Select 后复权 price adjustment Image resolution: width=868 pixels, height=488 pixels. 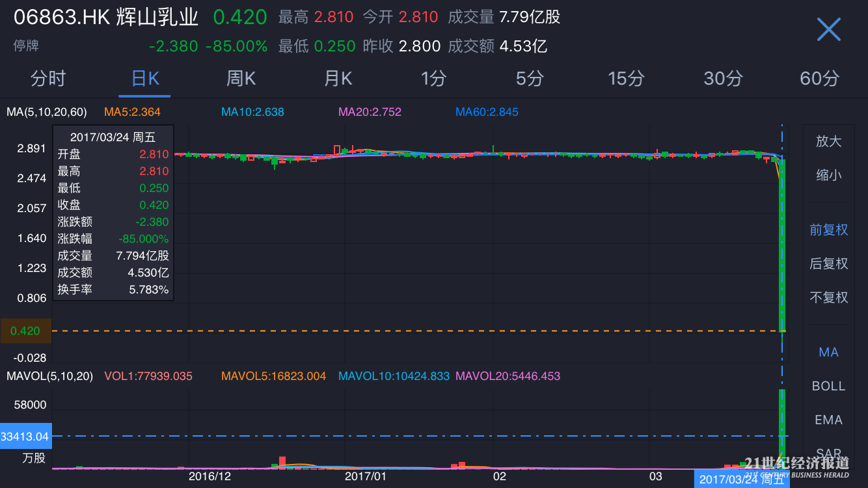(828, 264)
